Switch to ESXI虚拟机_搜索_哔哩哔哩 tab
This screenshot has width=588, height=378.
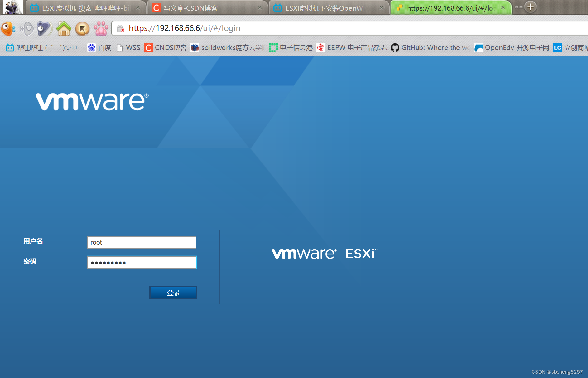coord(85,8)
